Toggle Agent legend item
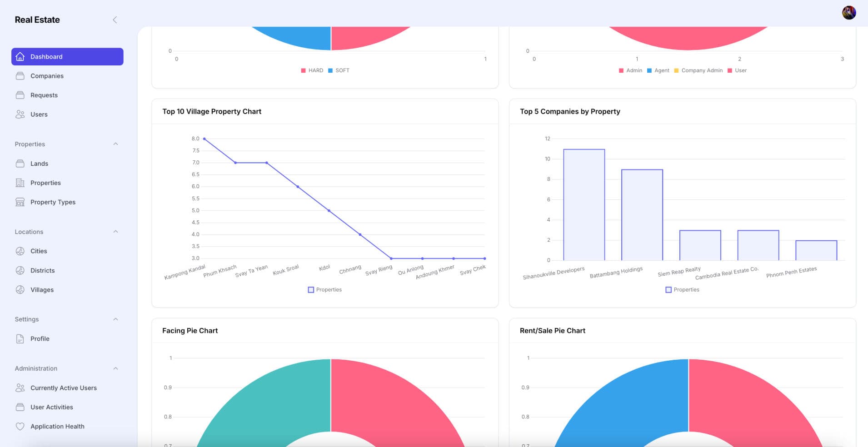This screenshot has width=868, height=447. pos(658,70)
